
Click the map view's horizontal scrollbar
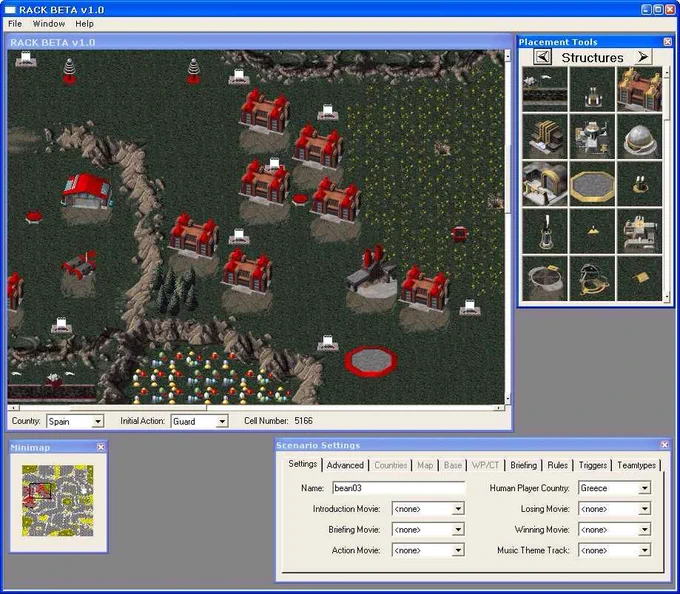coord(256,408)
